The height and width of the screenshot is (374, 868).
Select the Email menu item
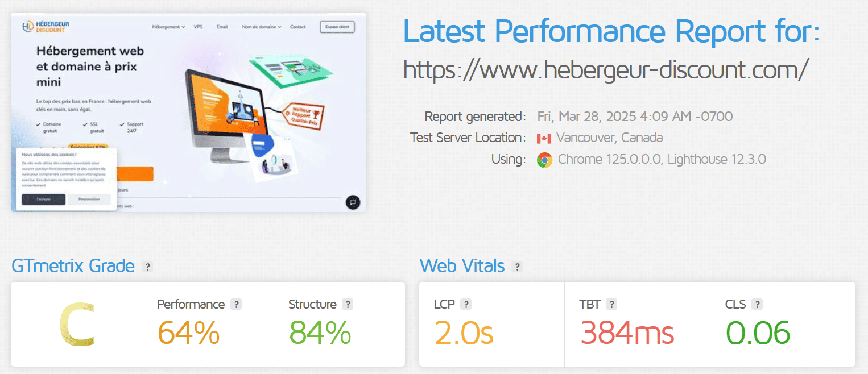coord(222,27)
